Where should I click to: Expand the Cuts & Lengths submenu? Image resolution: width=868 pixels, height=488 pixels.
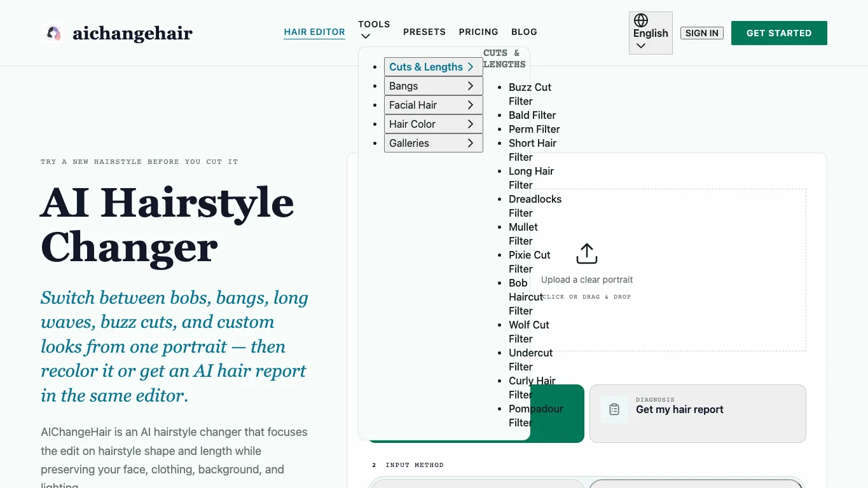click(434, 67)
